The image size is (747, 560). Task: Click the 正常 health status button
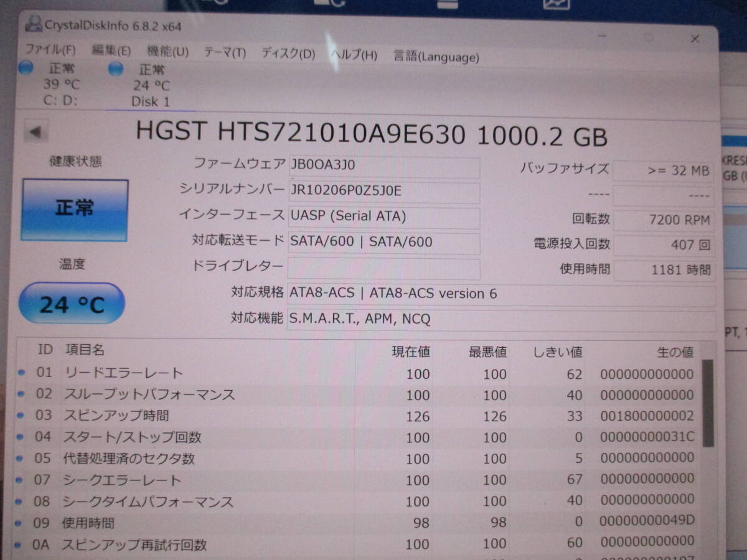75,210
